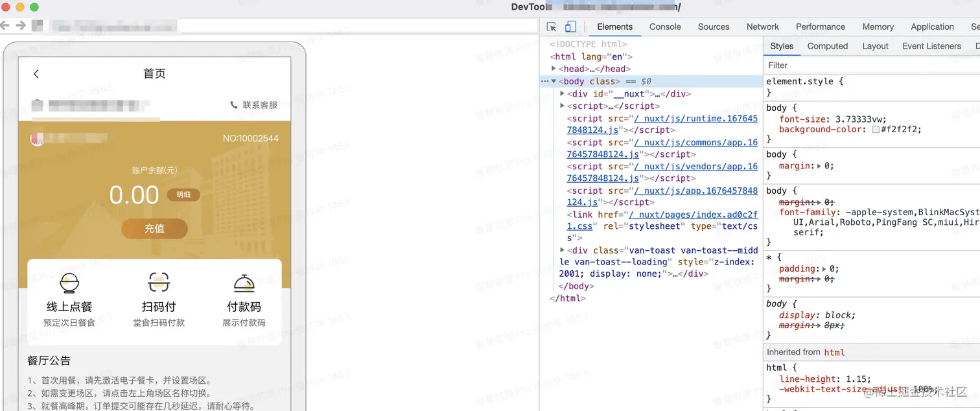Tap the 付款码 serving bell icon
Viewport: 980px width, 411px height.
[x=244, y=283]
